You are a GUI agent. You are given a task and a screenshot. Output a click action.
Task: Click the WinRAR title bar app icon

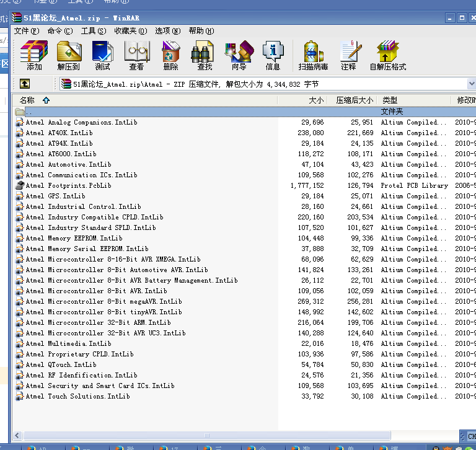(17, 17)
